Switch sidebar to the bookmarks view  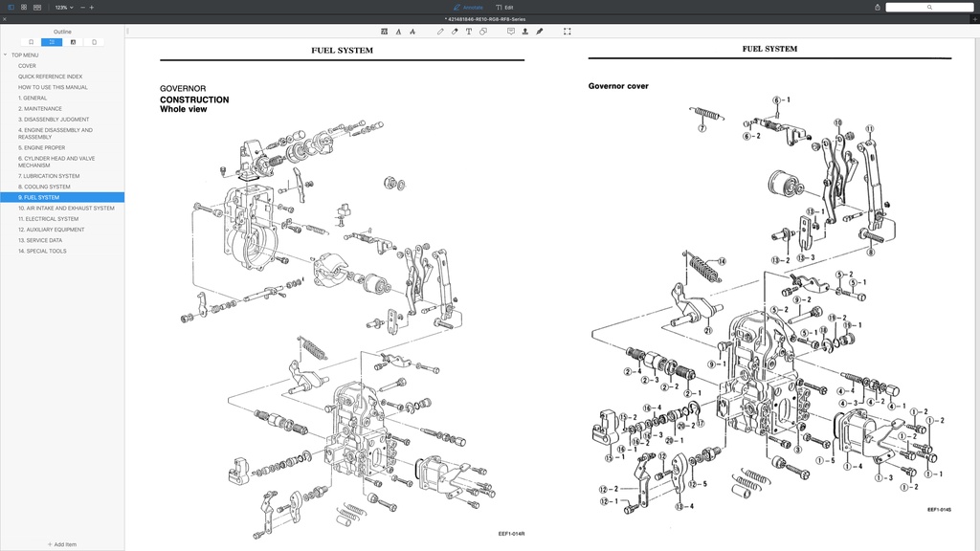31,42
